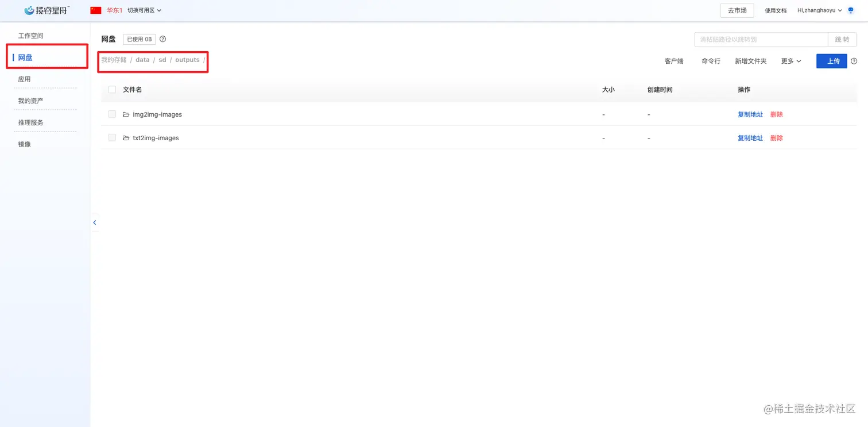Click 客户端 button
868x427 pixels.
[674, 61]
